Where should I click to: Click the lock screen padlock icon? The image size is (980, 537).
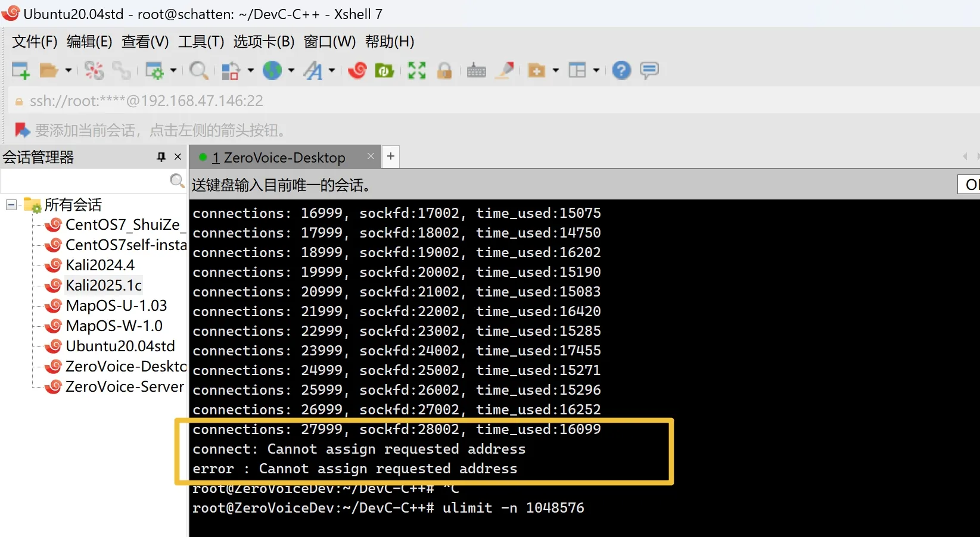tap(444, 71)
